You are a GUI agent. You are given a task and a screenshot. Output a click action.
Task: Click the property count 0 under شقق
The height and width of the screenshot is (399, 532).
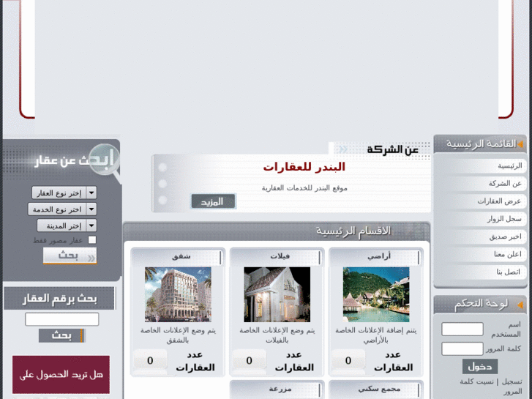[150, 360]
